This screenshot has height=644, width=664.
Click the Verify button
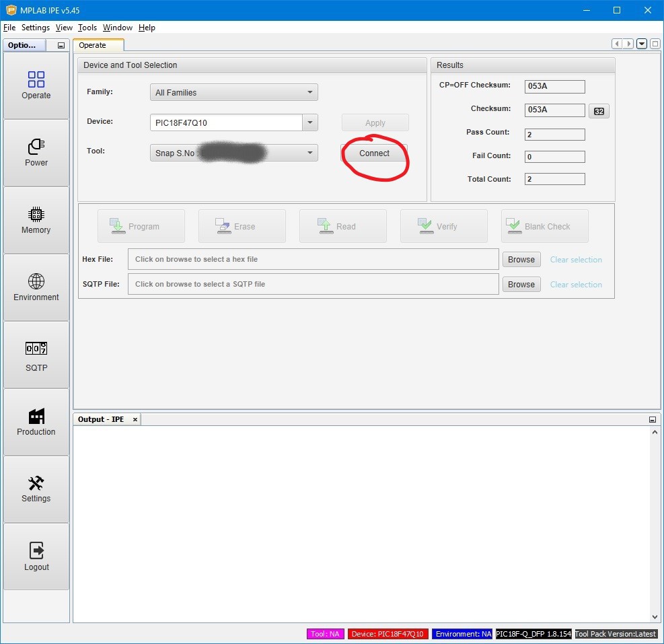[x=444, y=226]
